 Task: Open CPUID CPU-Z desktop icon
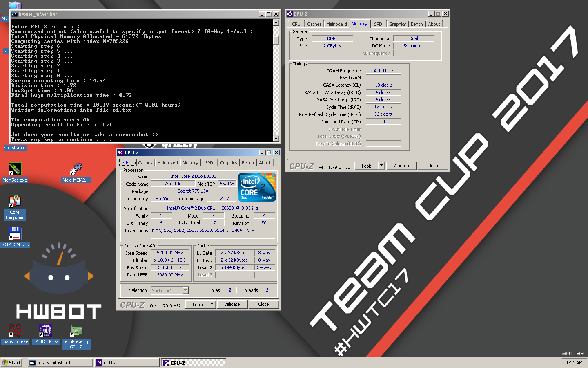[x=46, y=330]
